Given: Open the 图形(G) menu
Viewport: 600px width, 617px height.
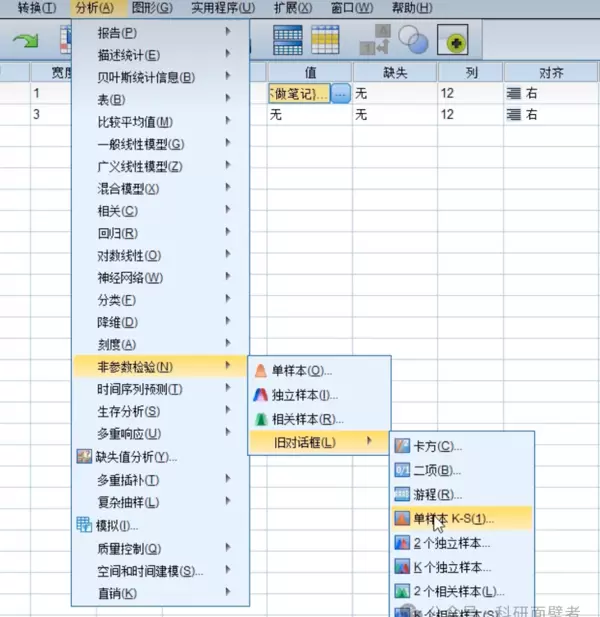Looking at the screenshot, I should click(152, 8).
